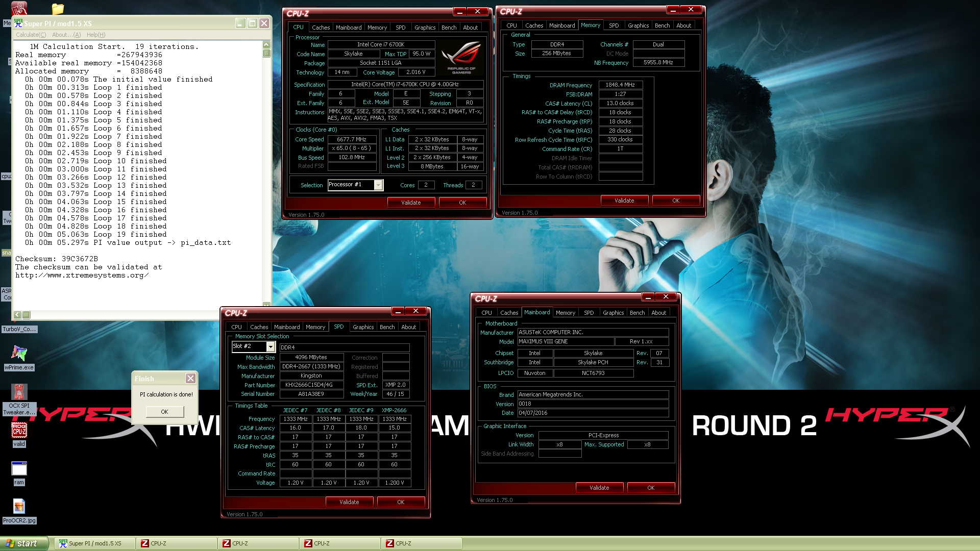This screenshot has width=980, height=551.
Task: Open Graphics tab in Memory CPU-Z window
Action: pyautogui.click(x=638, y=26)
